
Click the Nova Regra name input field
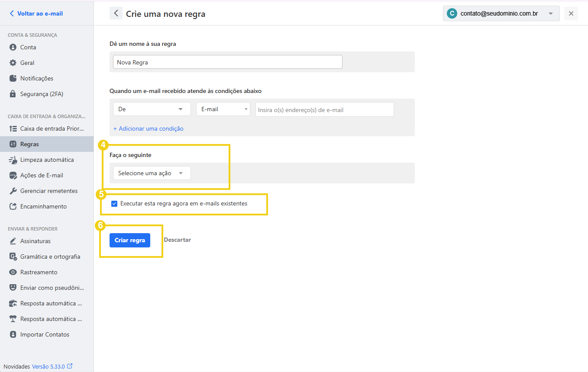click(227, 61)
